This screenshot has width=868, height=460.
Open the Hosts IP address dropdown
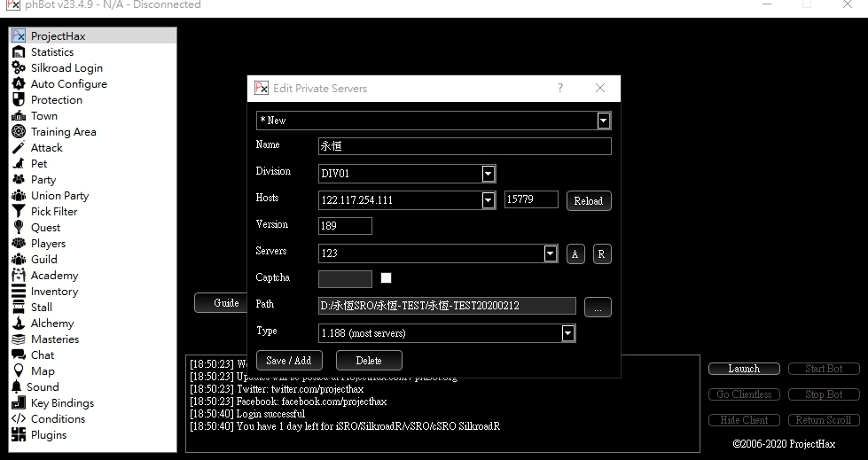[x=488, y=200]
